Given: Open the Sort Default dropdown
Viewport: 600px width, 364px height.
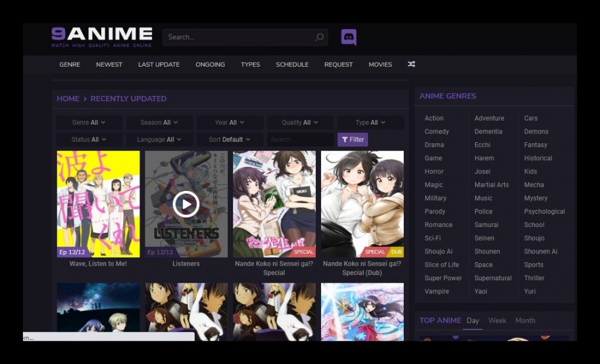Looking at the screenshot, I should (x=230, y=139).
